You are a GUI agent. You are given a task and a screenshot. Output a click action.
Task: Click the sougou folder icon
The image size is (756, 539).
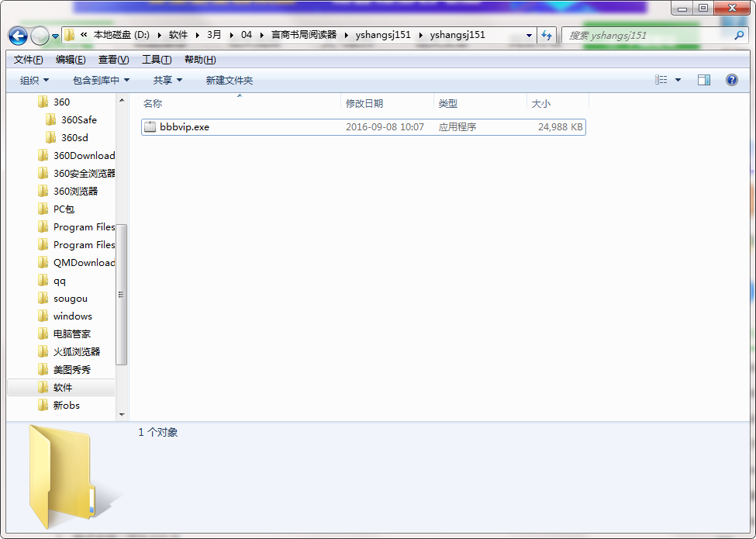43,298
